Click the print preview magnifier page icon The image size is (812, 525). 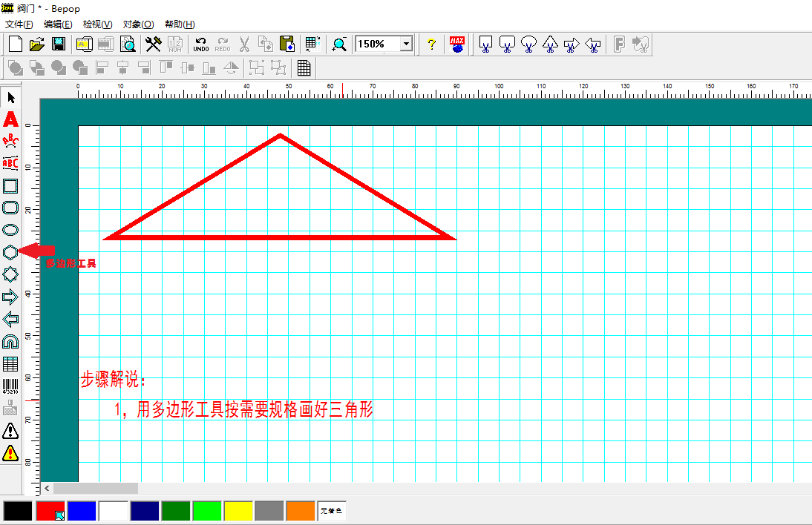(x=128, y=44)
